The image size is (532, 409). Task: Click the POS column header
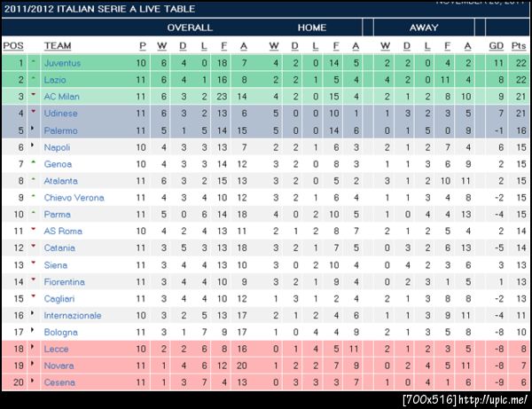click(x=13, y=46)
